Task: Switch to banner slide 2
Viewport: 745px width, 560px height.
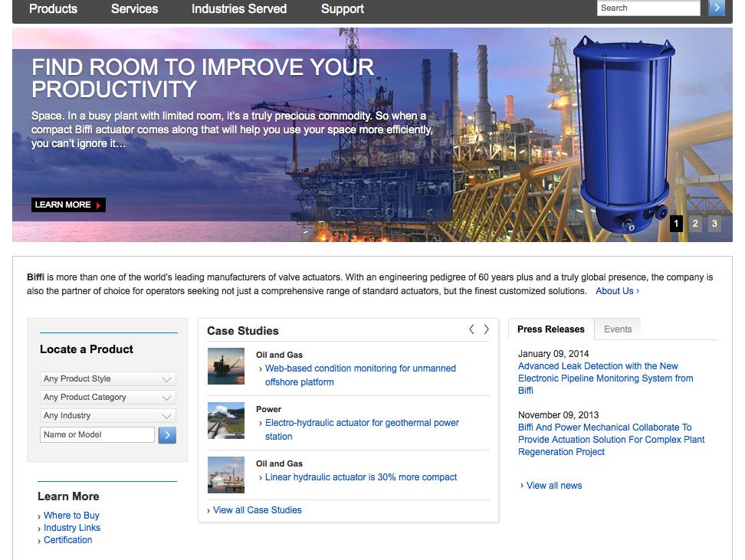Action: (695, 224)
